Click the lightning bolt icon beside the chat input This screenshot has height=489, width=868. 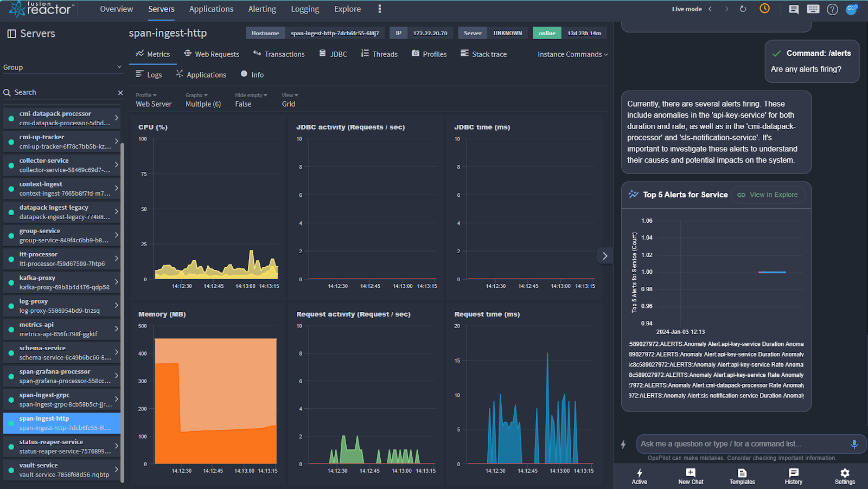[623, 445]
